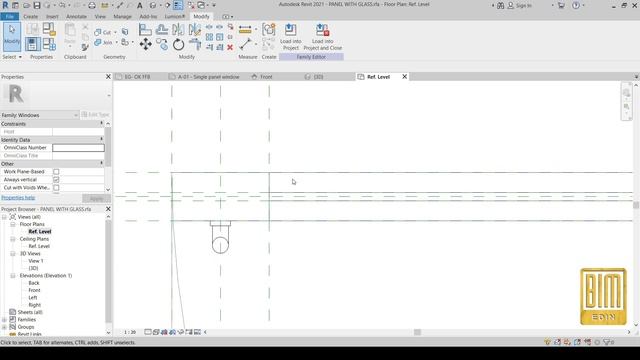The image size is (640, 360).
Task: Click the OmniClass Number input field
Action: 78,148
